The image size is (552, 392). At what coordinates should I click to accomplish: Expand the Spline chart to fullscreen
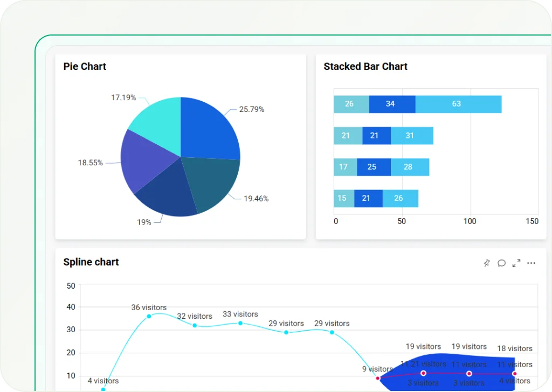pyautogui.click(x=516, y=263)
